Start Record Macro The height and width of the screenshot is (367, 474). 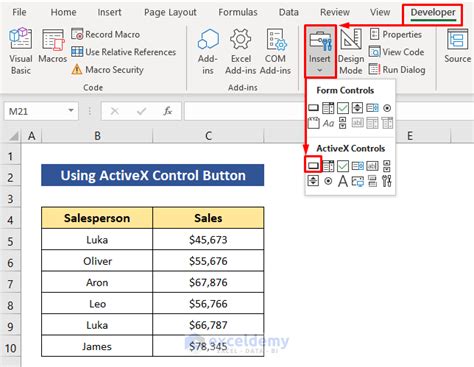coord(105,34)
